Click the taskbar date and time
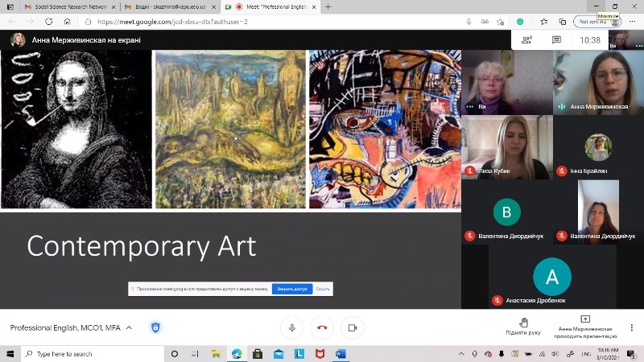 (608, 354)
